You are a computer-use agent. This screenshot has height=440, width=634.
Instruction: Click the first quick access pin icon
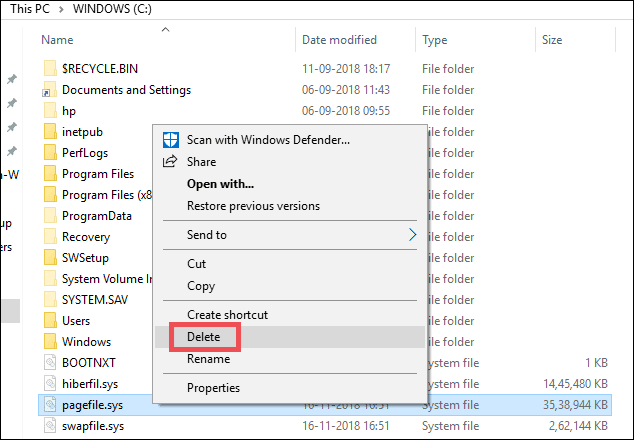click(x=12, y=79)
